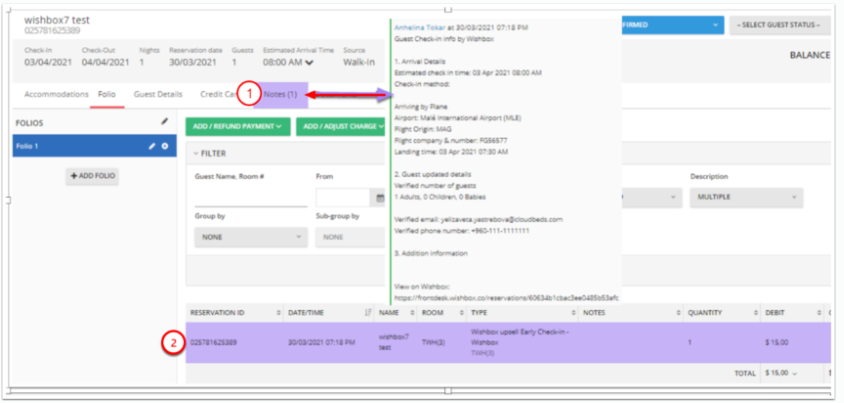Edit Folio 1 with its pencil icon
The width and height of the screenshot is (844, 403).
coord(153,146)
